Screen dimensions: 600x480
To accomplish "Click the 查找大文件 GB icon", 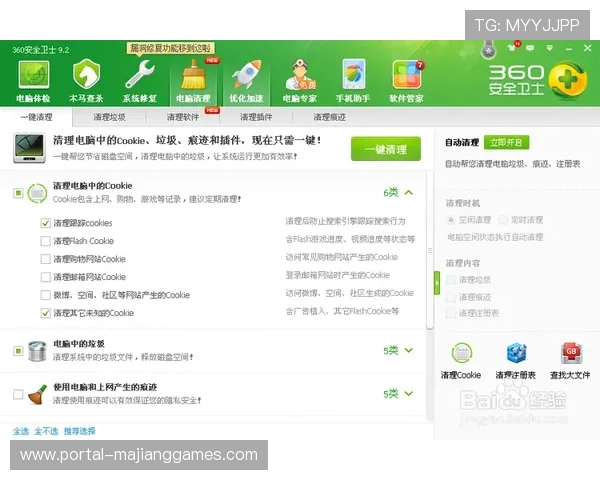I will [x=571, y=353].
